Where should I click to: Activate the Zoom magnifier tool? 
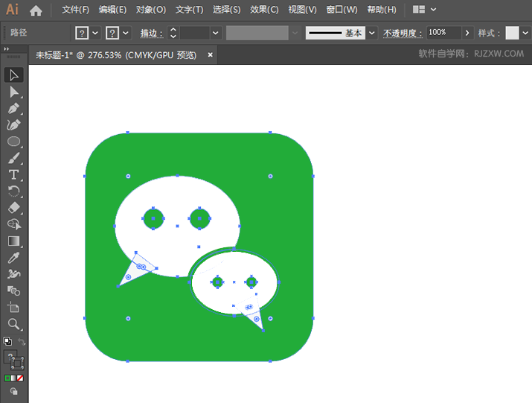13,323
